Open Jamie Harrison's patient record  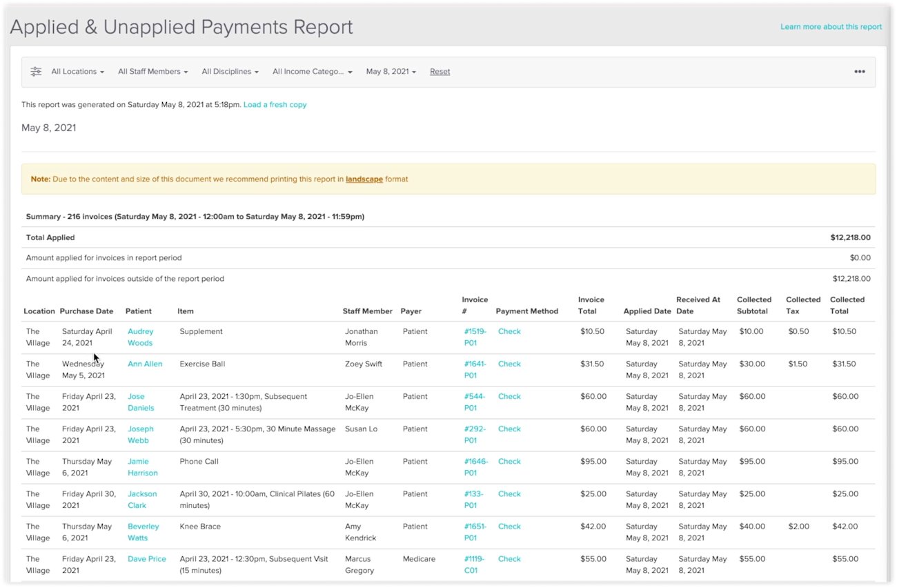142,467
